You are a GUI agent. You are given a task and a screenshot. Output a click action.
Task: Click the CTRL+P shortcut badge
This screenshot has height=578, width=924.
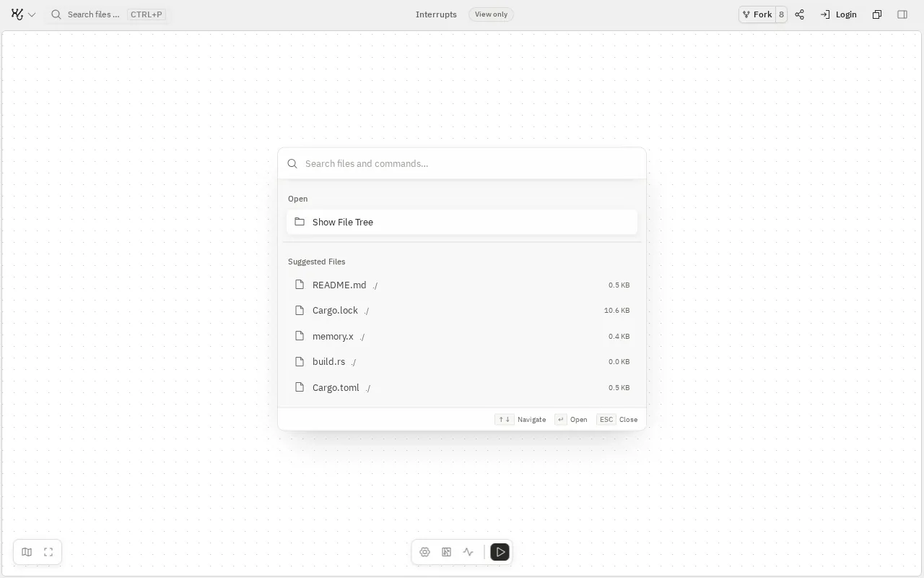tap(147, 14)
